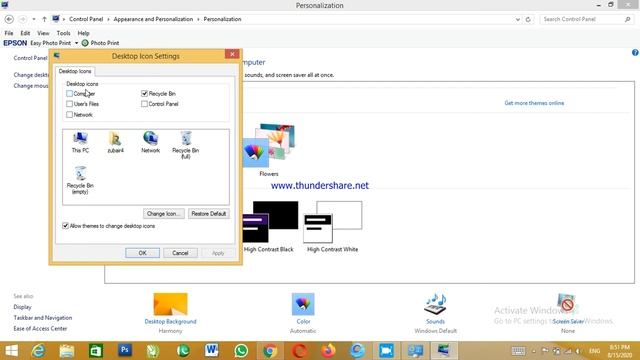The width and height of the screenshot is (640, 360).
Task: Select the High Contrast White theme
Action: 333,222
